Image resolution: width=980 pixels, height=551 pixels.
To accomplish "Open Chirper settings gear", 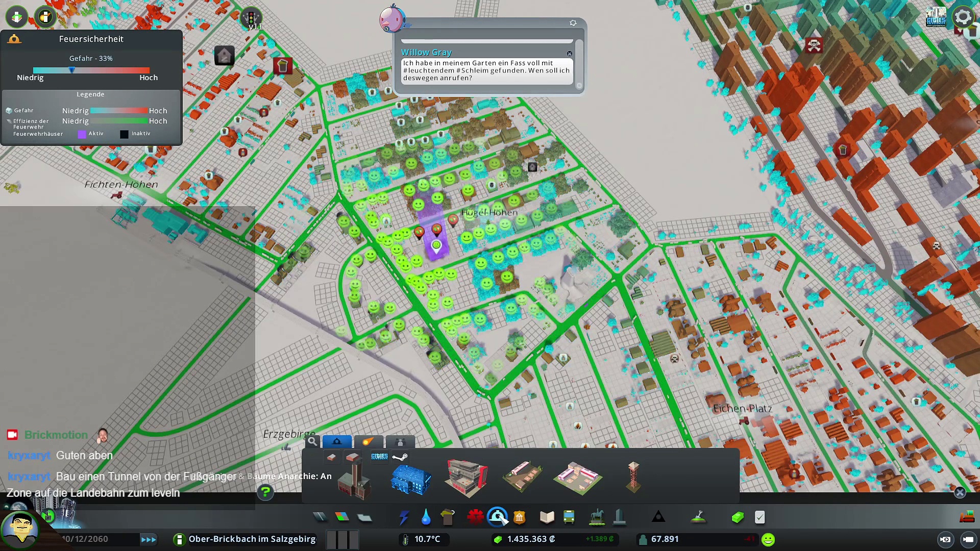I will pyautogui.click(x=573, y=23).
